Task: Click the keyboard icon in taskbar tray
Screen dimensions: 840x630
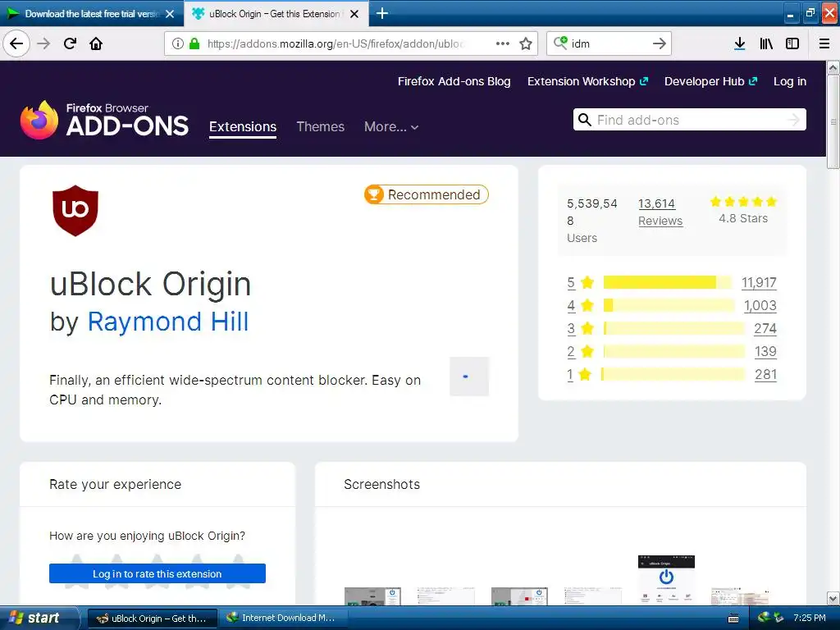Action: [733, 619]
